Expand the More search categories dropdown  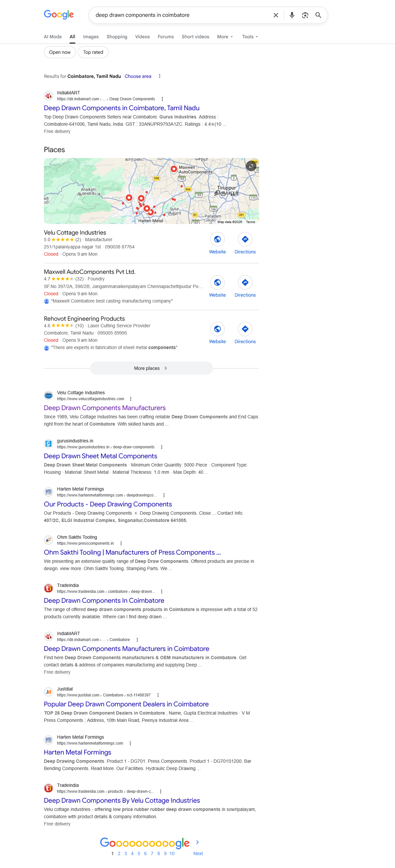click(x=225, y=37)
